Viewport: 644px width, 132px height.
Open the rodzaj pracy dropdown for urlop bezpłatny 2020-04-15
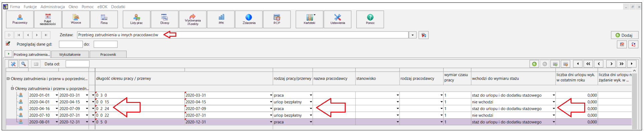point(311,102)
